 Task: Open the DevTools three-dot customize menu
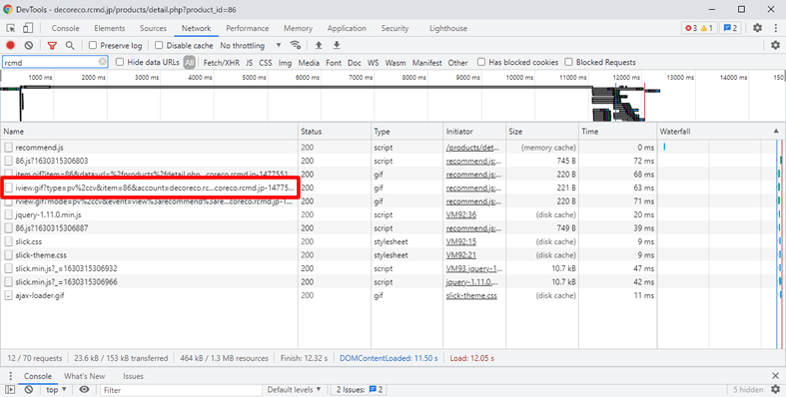[x=775, y=28]
